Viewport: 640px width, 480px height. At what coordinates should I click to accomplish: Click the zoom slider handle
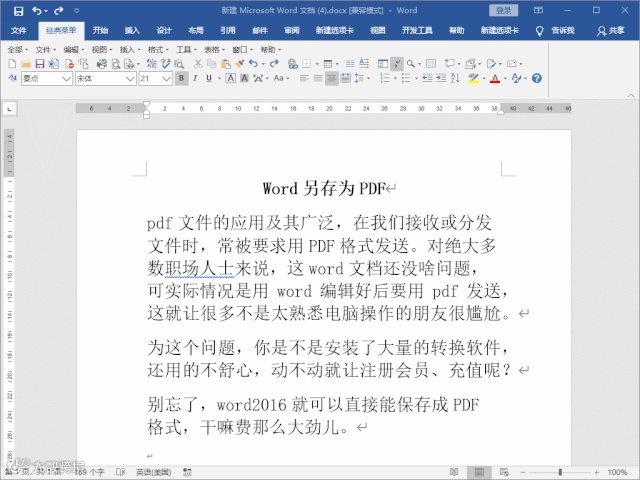560,472
